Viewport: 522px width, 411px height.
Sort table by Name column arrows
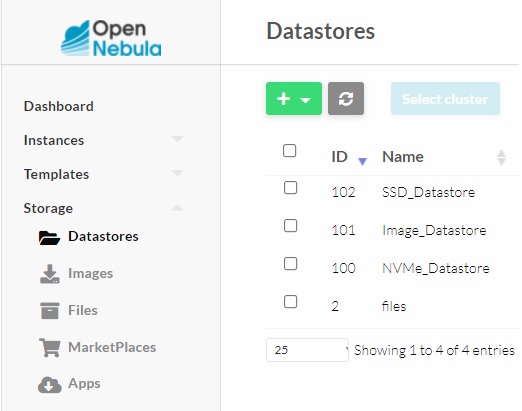(501, 158)
